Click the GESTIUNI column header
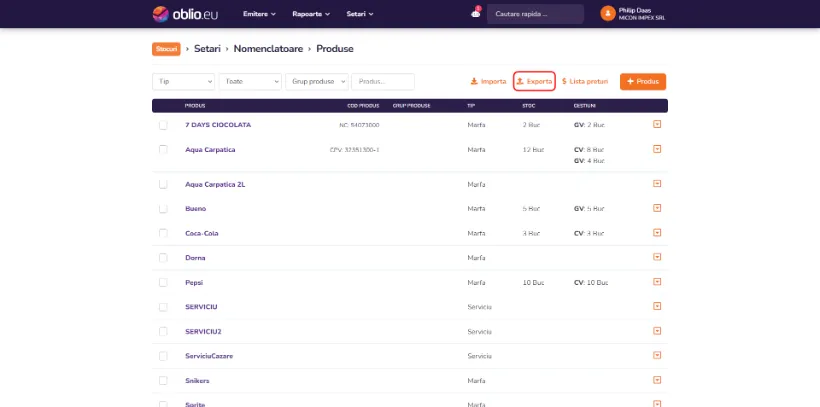 [x=585, y=106]
